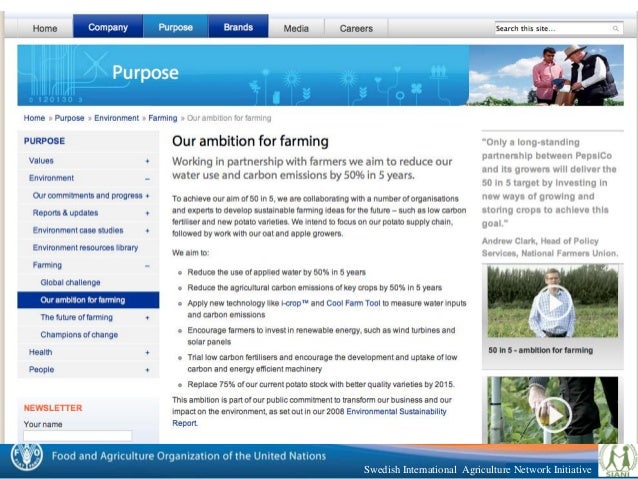The width and height of the screenshot is (638, 479).
Task: Open Champions of change sidebar item
Action: coord(79,335)
